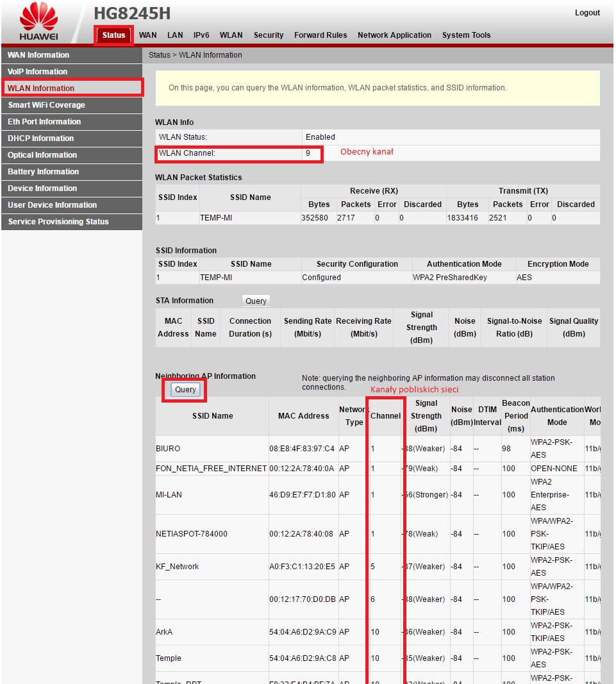This screenshot has width=616, height=684.
Task: Click the Authentication Mode header of neighboring APs
Action: coord(557,416)
